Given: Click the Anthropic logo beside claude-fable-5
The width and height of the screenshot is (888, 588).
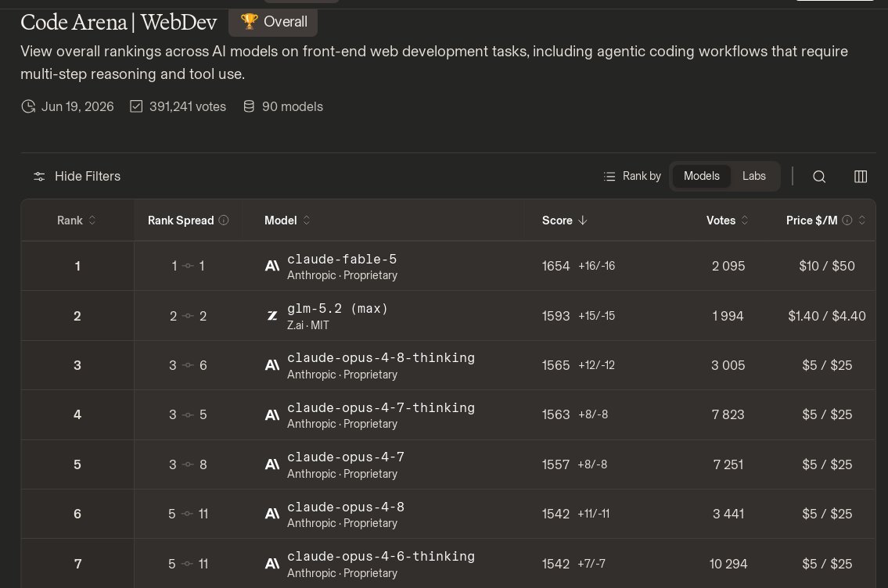Looking at the screenshot, I should pos(272,266).
